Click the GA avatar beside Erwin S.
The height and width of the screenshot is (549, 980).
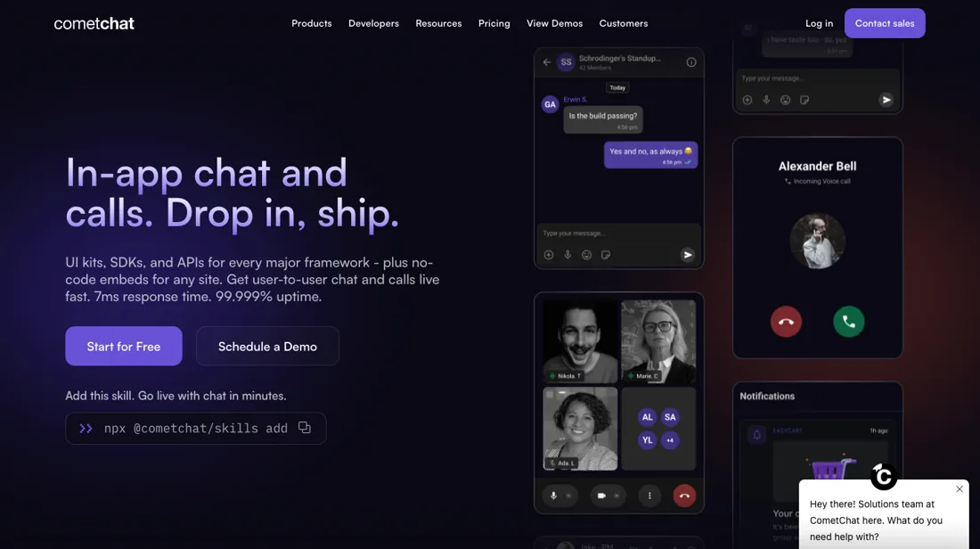(x=550, y=104)
